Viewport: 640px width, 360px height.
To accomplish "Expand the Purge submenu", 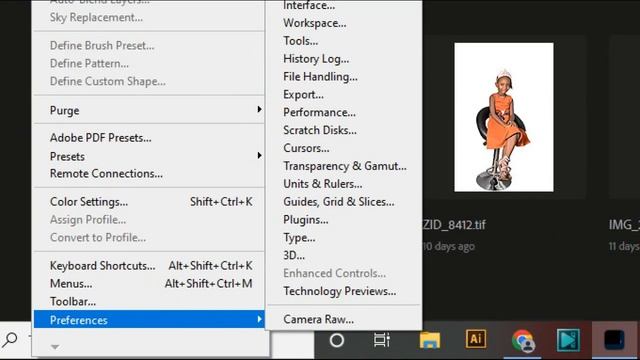I will (149, 110).
